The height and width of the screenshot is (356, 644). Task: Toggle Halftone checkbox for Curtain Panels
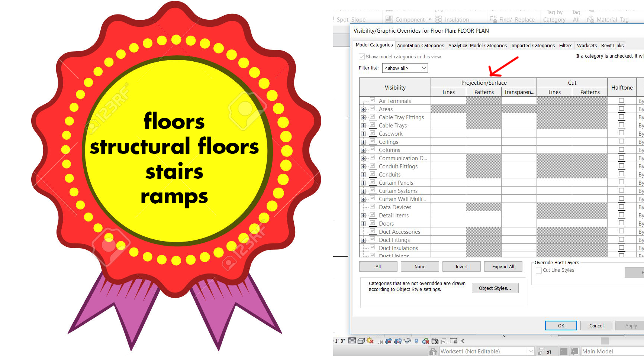tap(621, 182)
